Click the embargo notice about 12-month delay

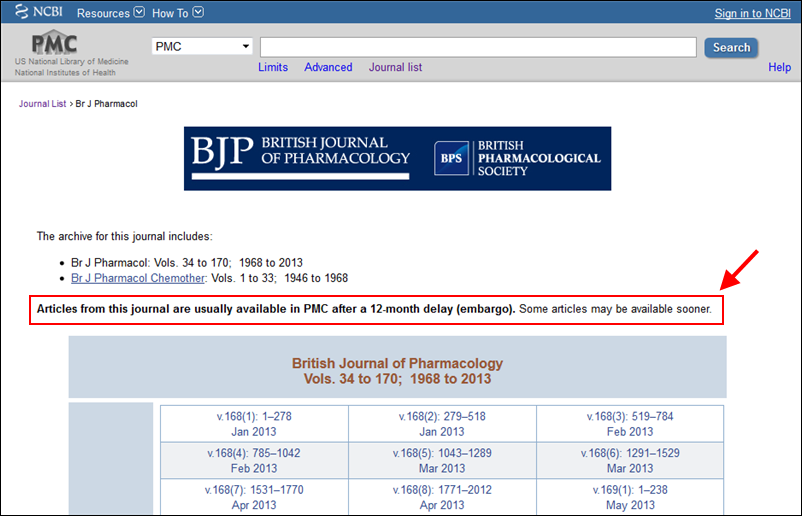374,309
